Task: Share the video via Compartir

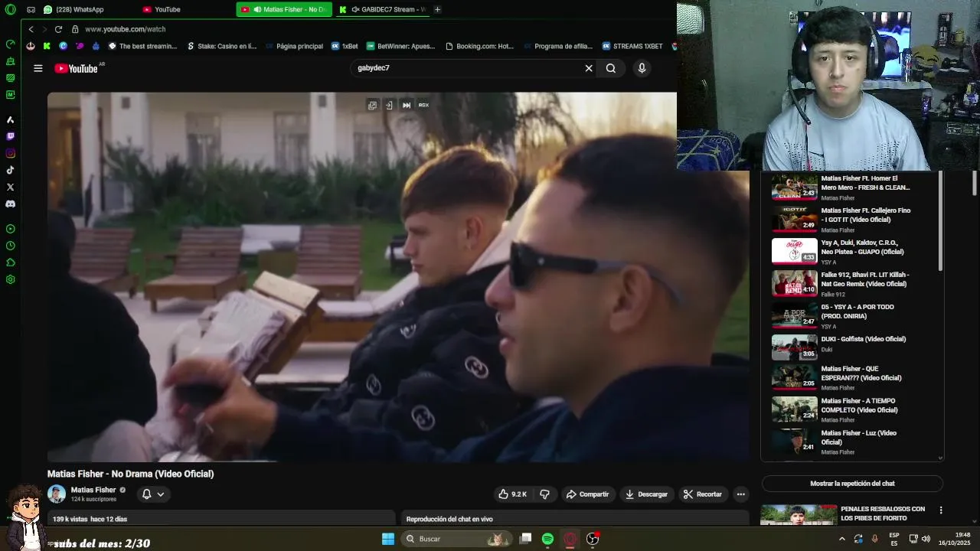Action: [x=587, y=494]
